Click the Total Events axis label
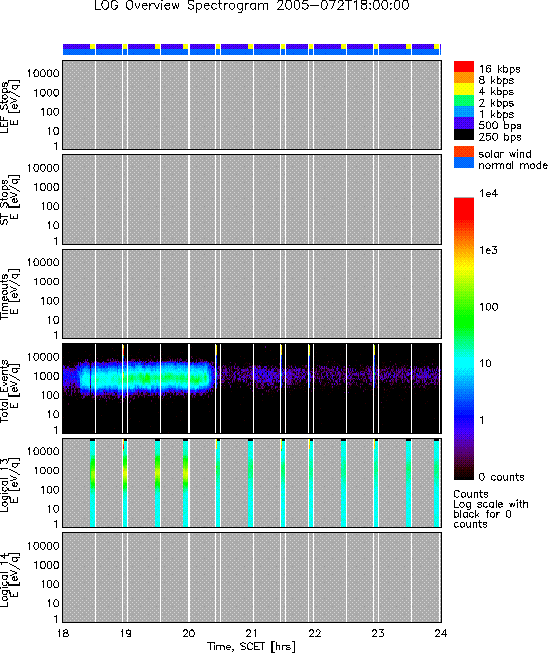548x653 pixels. coord(10,389)
